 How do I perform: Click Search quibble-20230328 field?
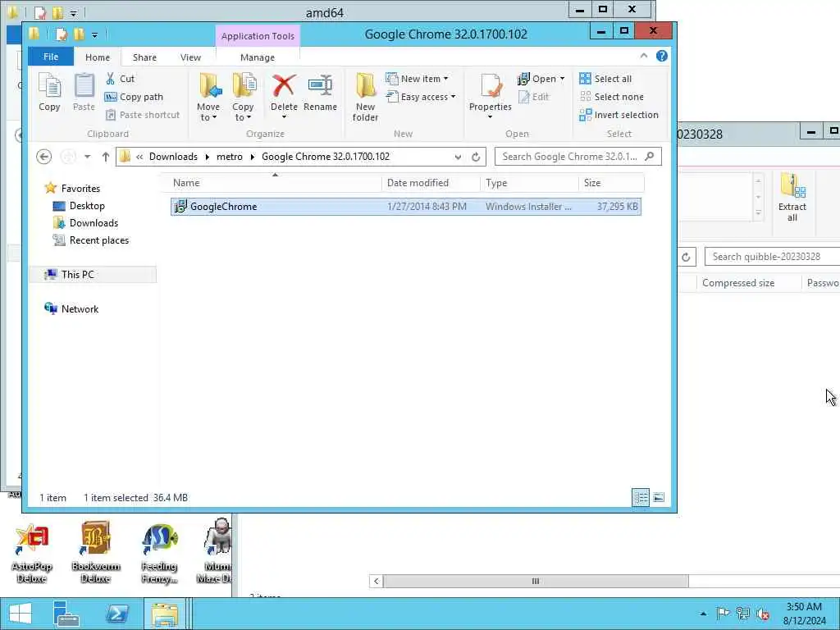pyautogui.click(x=772, y=257)
